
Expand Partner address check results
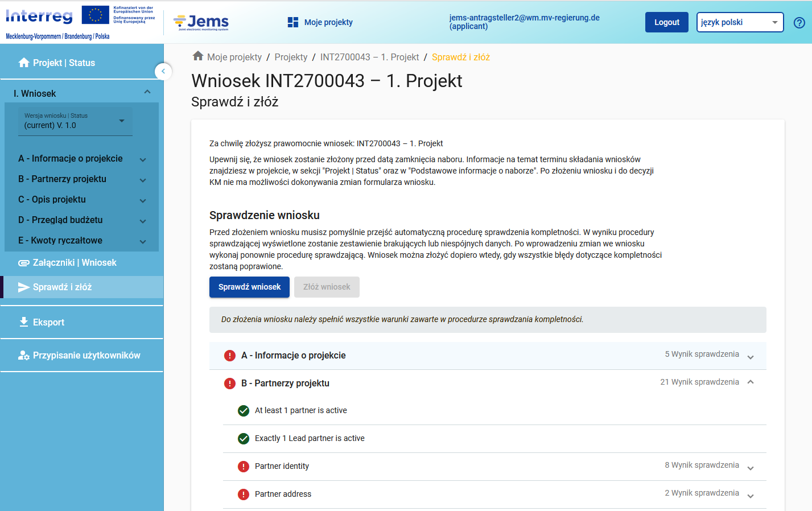click(x=751, y=496)
